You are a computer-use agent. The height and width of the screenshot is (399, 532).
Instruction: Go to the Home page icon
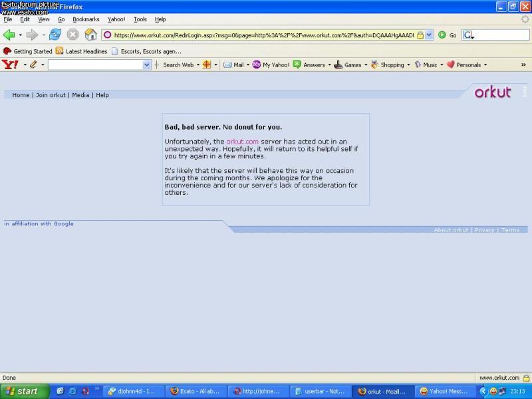coord(91,35)
